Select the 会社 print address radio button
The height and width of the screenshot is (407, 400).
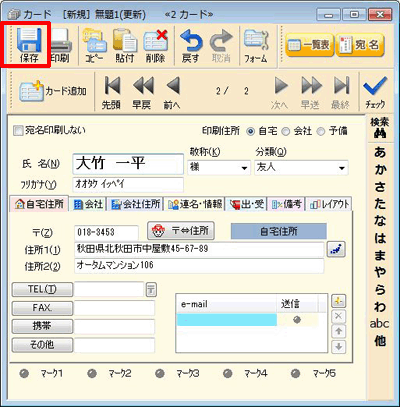(286, 131)
